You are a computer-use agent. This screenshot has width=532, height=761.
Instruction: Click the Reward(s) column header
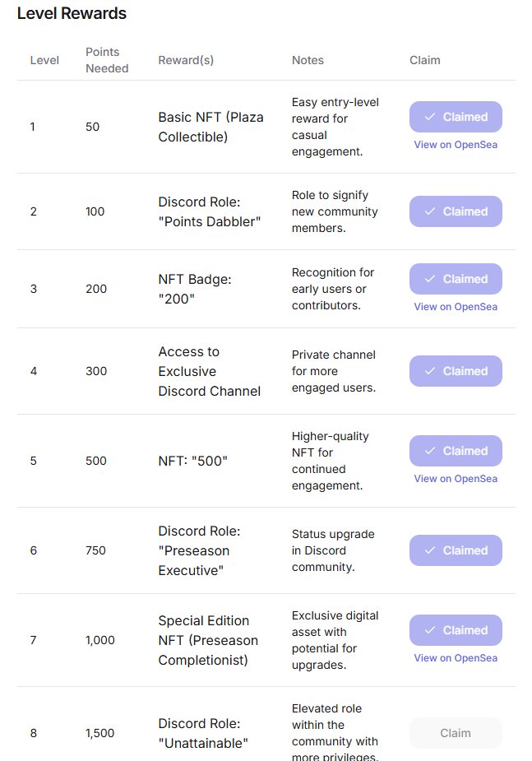click(186, 60)
